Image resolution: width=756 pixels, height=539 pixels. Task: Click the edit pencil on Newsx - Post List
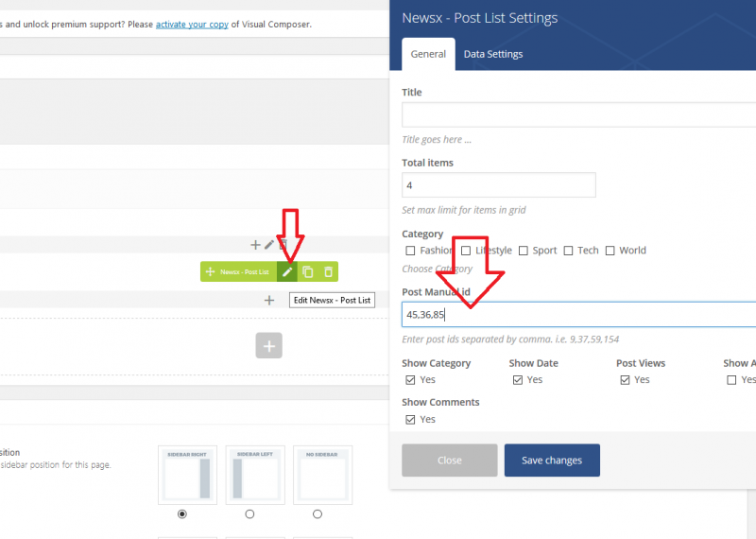click(x=288, y=272)
